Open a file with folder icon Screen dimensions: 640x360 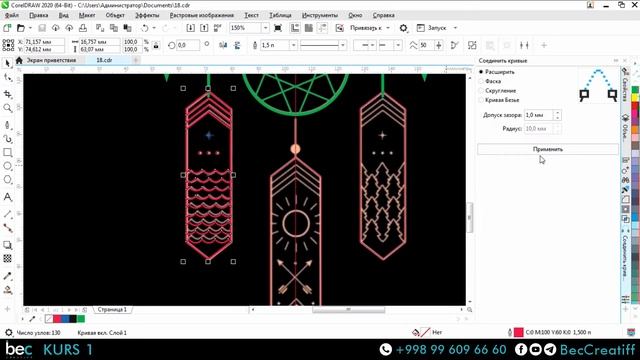20,28
